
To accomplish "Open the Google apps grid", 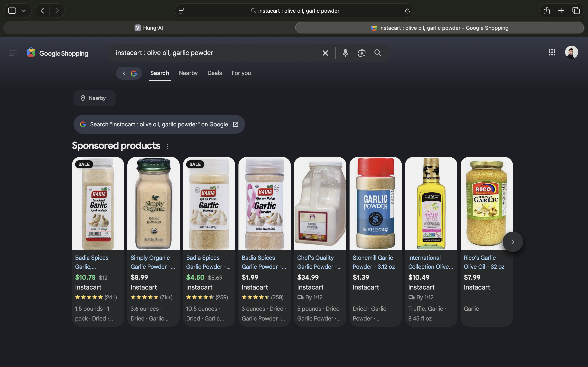I will point(552,52).
